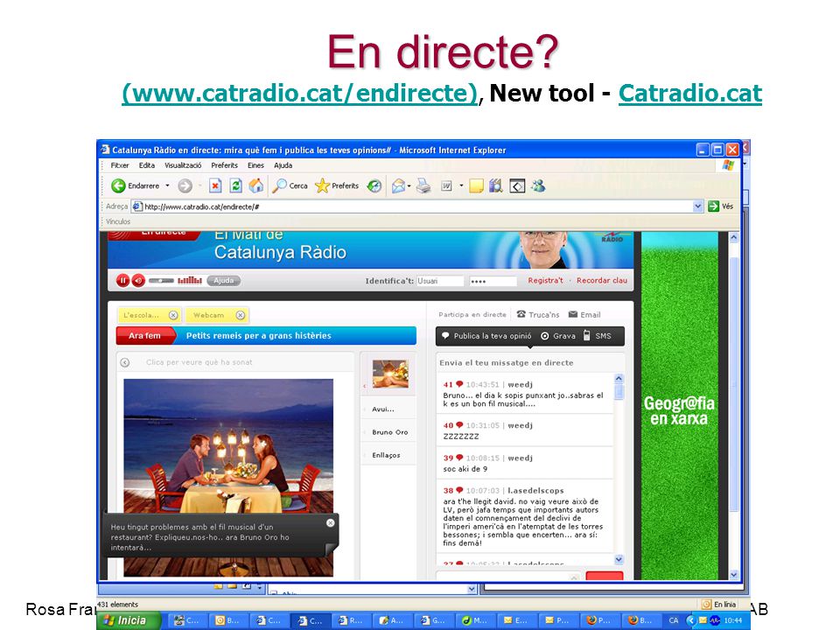The image size is (840, 630).
Task: Click the red X stop loading icon
Action: [215, 185]
